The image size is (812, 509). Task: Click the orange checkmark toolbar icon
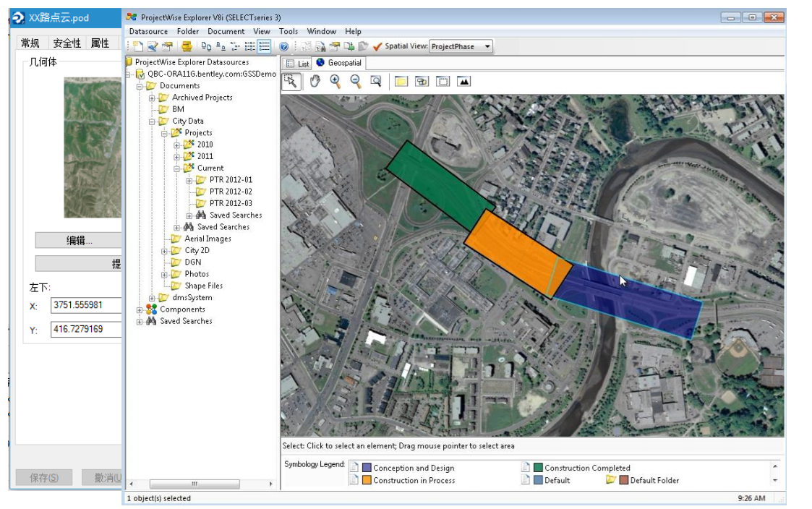pos(377,46)
